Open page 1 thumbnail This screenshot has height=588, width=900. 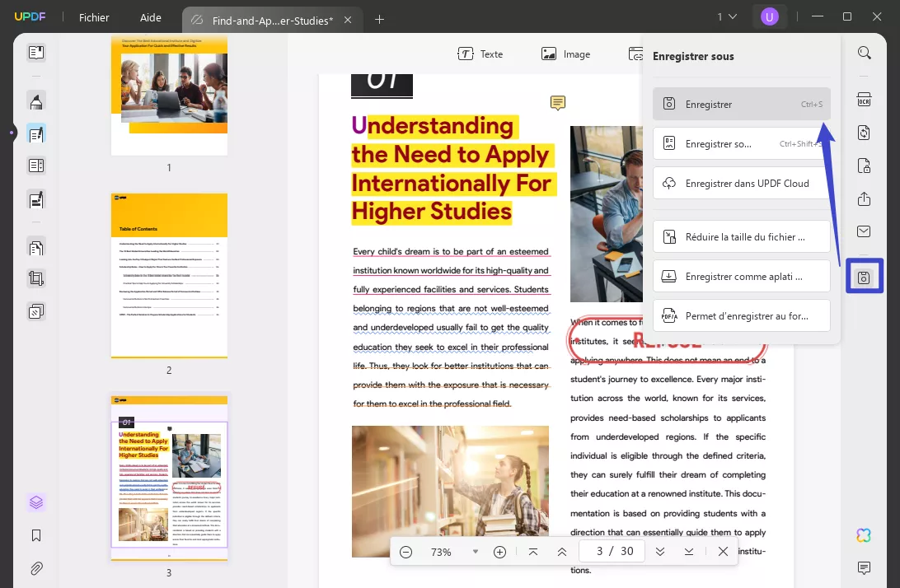(x=169, y=96)
